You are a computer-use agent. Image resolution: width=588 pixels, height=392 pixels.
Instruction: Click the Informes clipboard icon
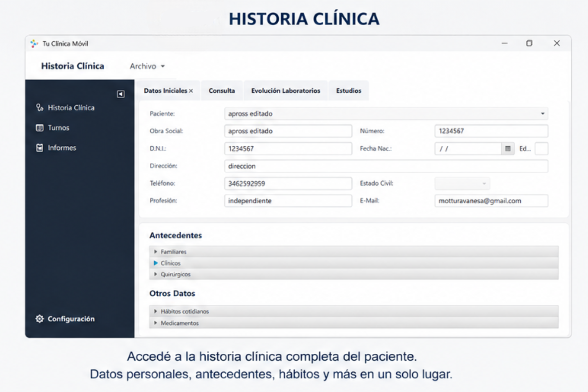[39, 148]
